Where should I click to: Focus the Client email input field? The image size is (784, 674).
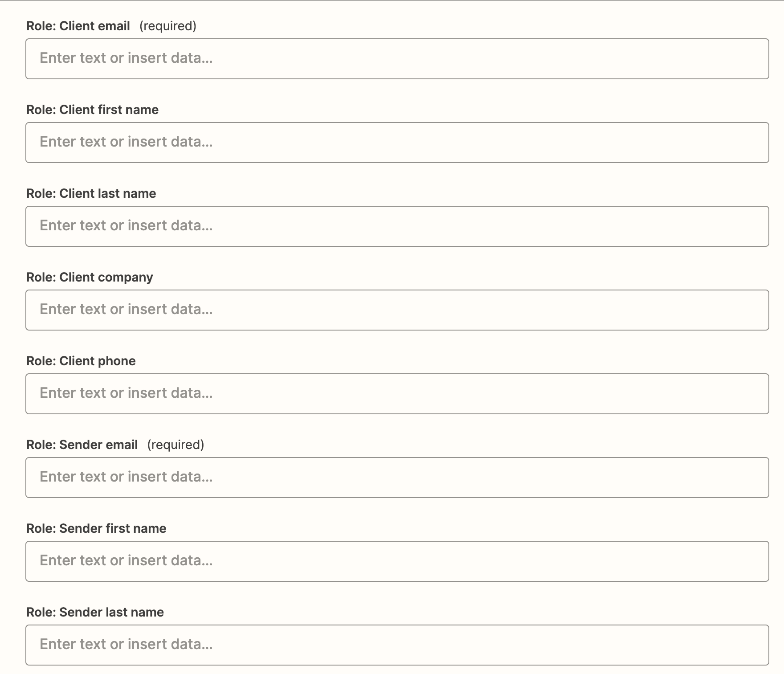(x=397, y=59)
